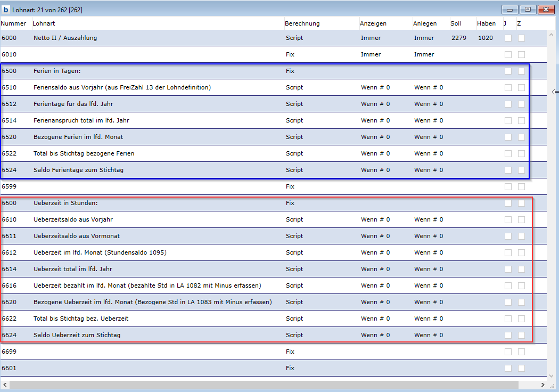Select 'Ueberzeitsaldo aus Vormonat' row

pos(76,236)
